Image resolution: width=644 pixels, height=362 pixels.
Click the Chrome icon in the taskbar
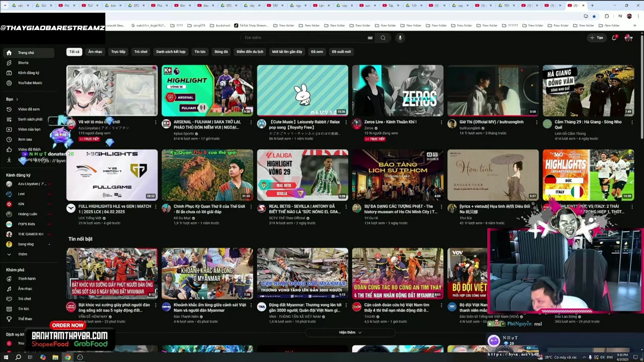(x=67, y=357)
